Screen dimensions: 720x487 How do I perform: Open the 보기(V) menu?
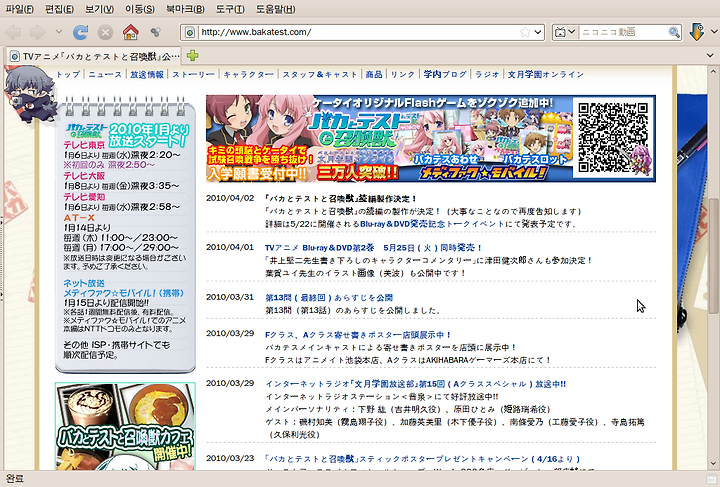pyautogui.click(x=99, y=9)
